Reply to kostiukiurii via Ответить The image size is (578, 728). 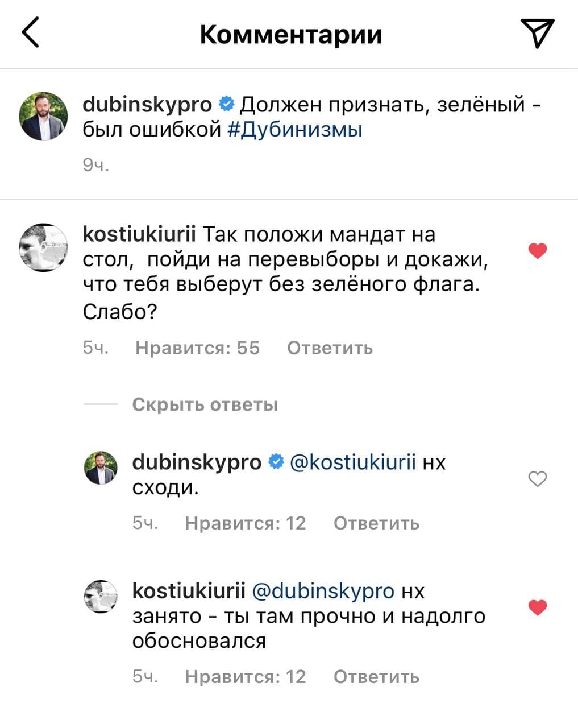[330, 348]
